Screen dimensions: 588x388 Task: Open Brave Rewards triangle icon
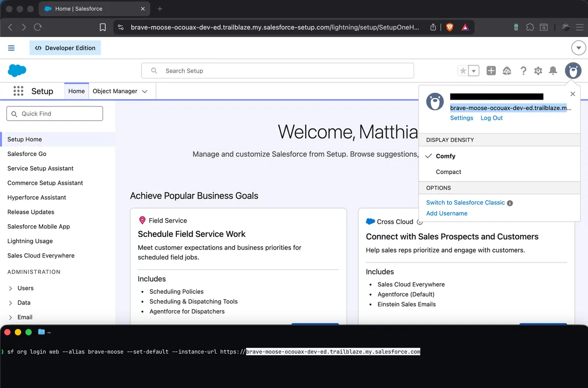465,27
